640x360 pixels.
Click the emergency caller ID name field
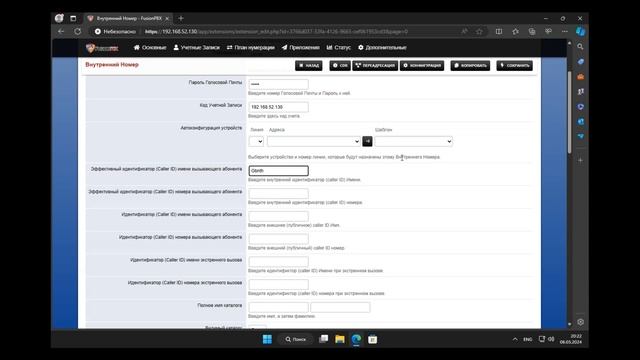(x=278, y=262)
